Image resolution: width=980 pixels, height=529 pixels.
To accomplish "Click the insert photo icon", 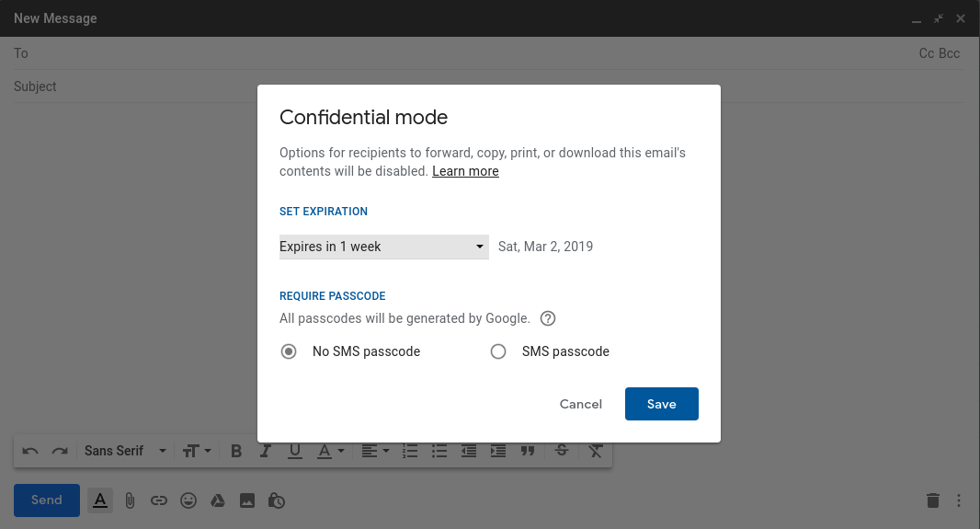I will pyautogui.click(x=246, y=500).
